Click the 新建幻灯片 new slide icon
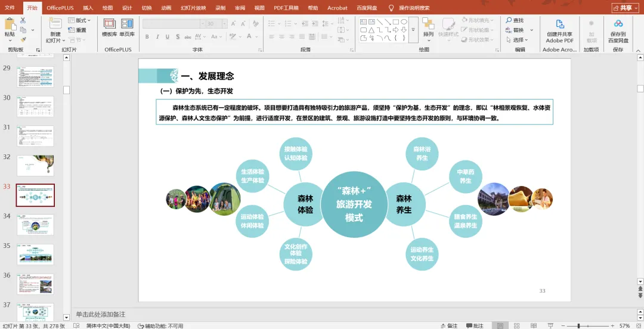This screenshot has width=644, height=329. [x=55, y=24]
